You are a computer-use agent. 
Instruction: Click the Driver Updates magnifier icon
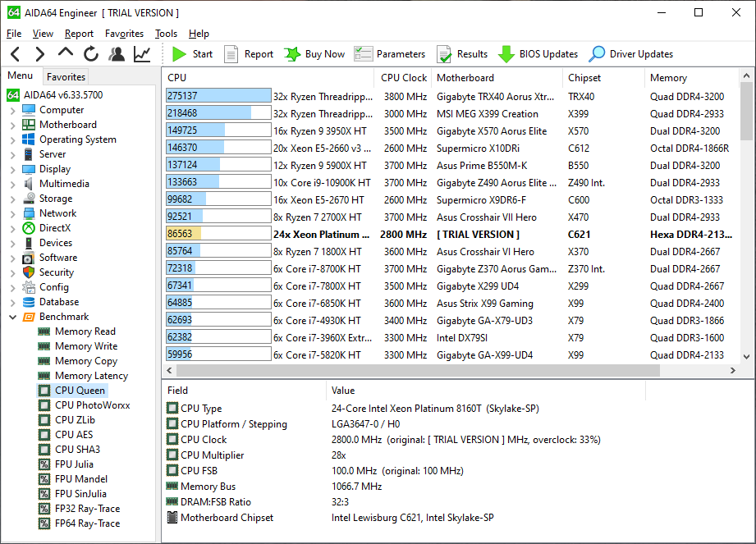pyautogui.click(x=597, y=54)
